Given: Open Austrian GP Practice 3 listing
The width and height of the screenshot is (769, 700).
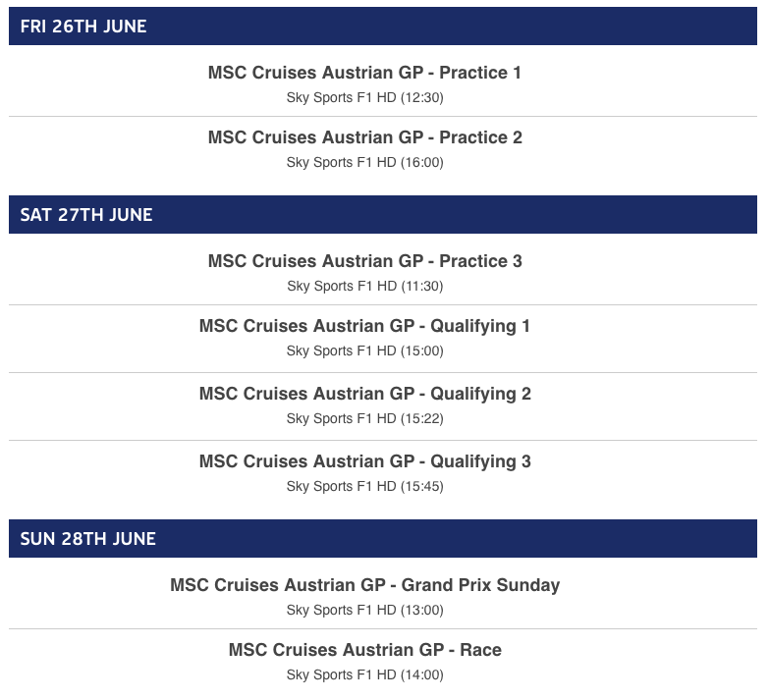Looking at the screenshot, I should pos(365,261).
